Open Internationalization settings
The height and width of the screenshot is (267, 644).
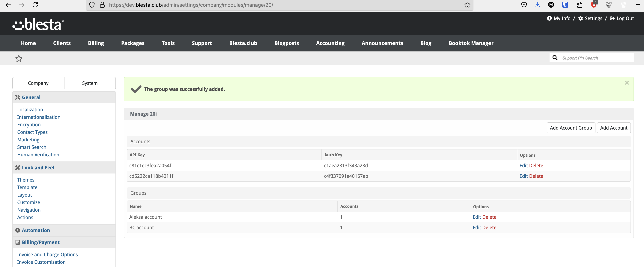click(39, 117)
